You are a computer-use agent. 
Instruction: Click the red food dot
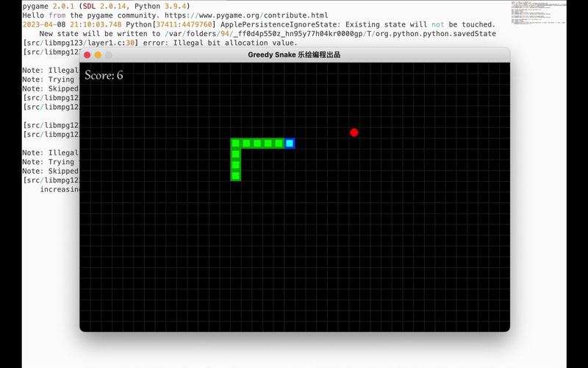[354, 132]
